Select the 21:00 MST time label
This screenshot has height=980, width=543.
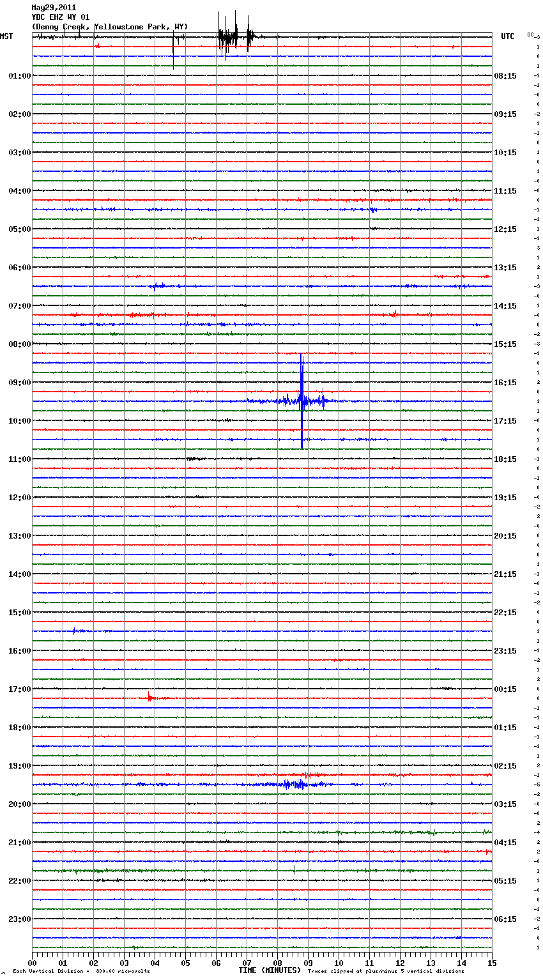(x=20, y=843)
